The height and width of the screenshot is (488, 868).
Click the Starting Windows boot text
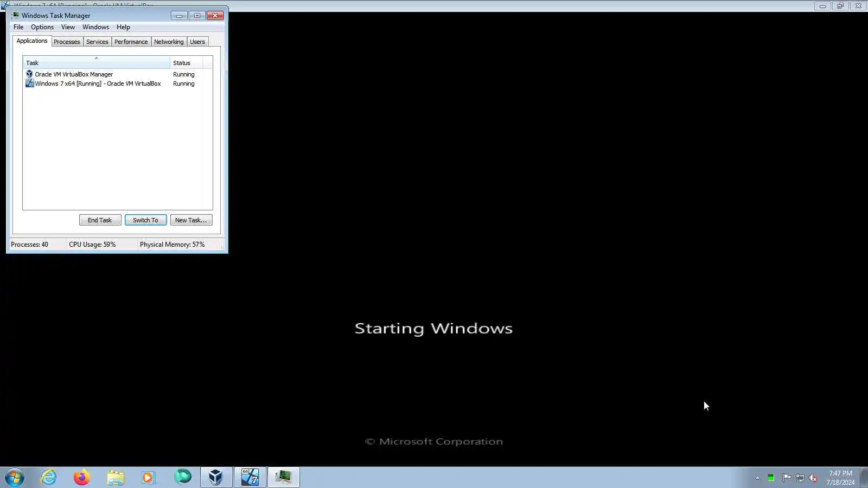433,329
